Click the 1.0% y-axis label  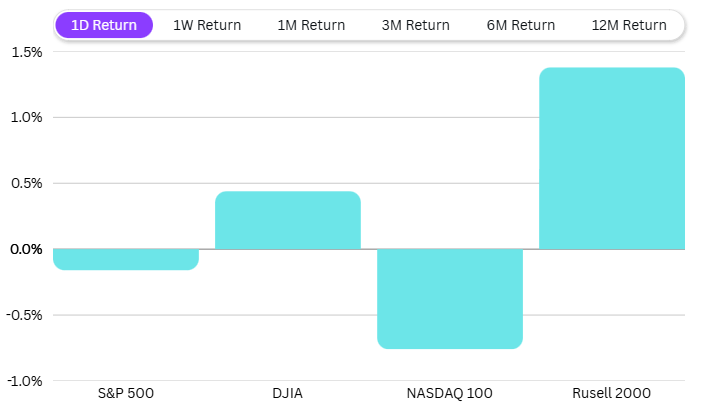pos(27,118)
